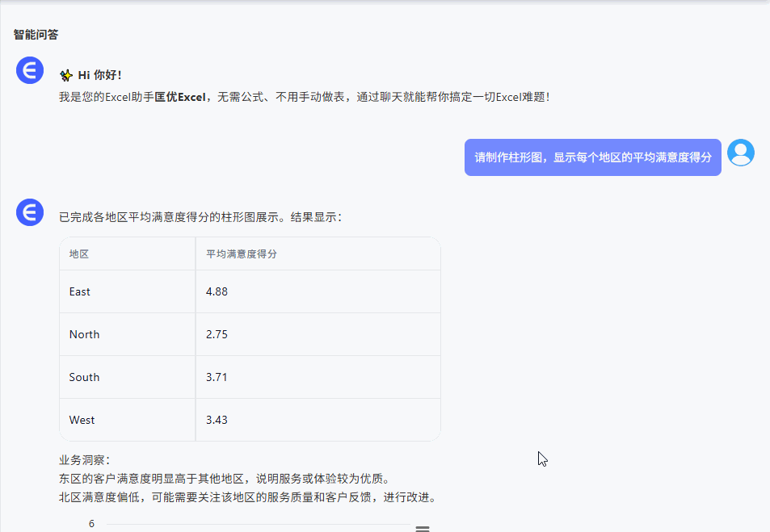Image resolution: width=770 pixels, height=532 pixels.
Task: Click the sparkle emoji before Hi 你好
Action: pyautogui.click(x=66, y=76)
